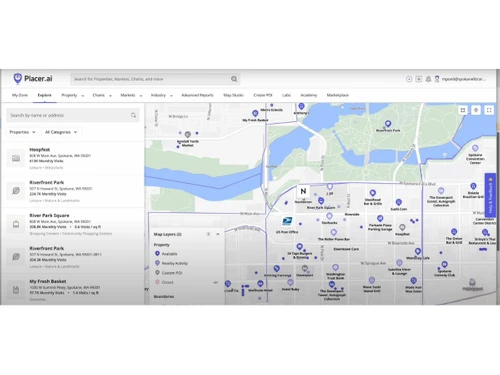Click the boxed plus icon in the header

[419, 79]
